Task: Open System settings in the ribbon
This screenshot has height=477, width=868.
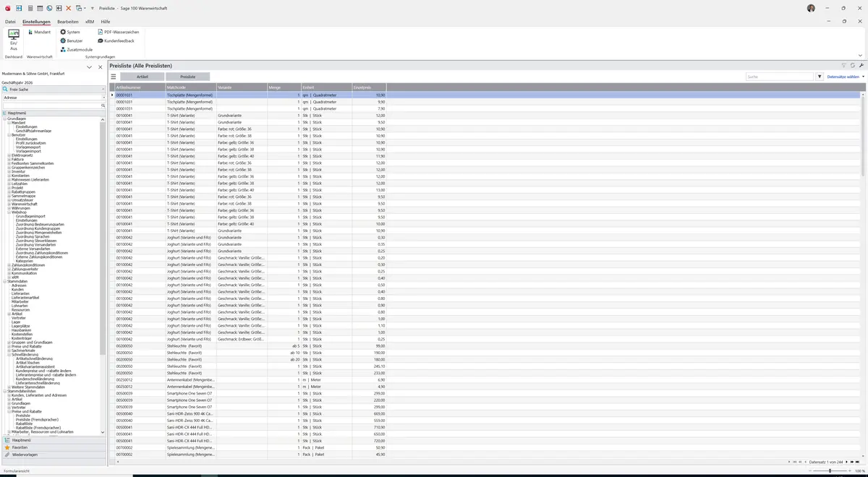Action: tap(70, 32)
